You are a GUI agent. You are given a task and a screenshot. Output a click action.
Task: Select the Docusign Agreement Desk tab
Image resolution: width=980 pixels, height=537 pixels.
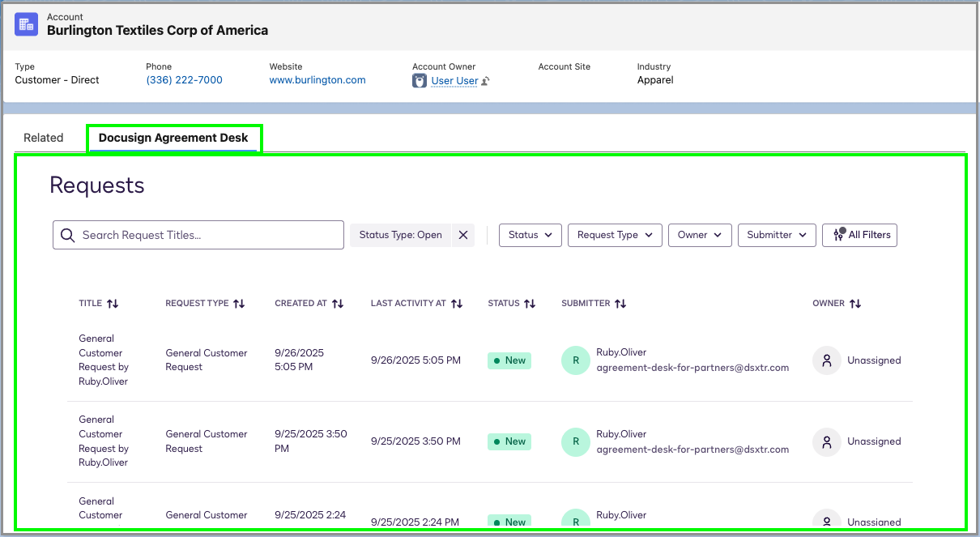[x=173, y=138]
